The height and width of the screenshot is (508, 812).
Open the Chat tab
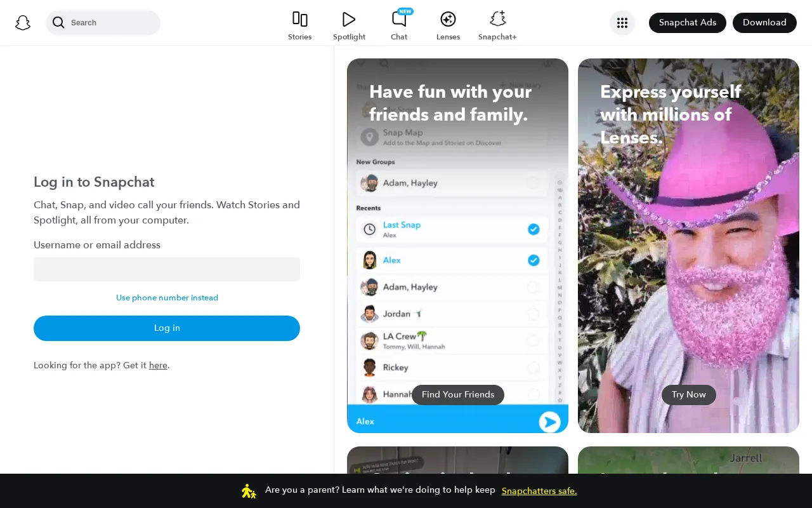coord(399,26)
